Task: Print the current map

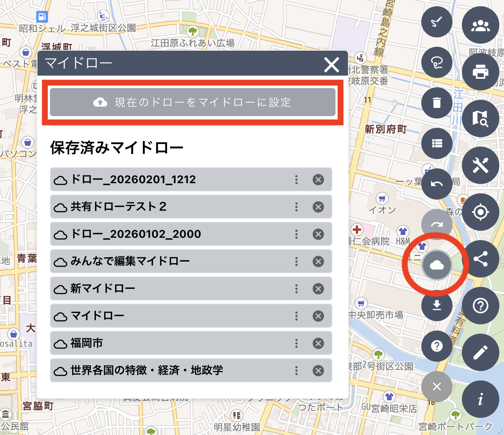Action: [481, 72]
